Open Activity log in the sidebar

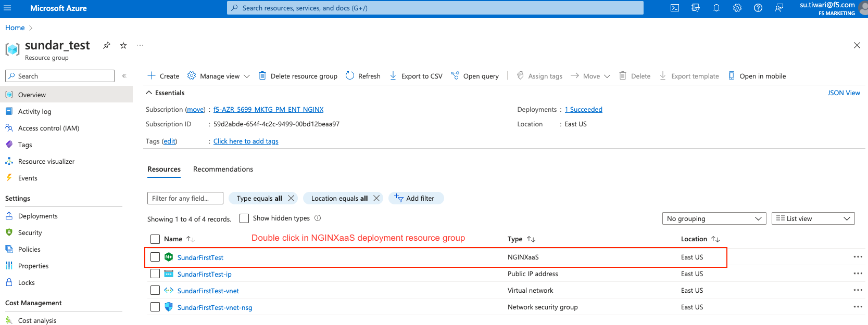(x=34, y=111)
